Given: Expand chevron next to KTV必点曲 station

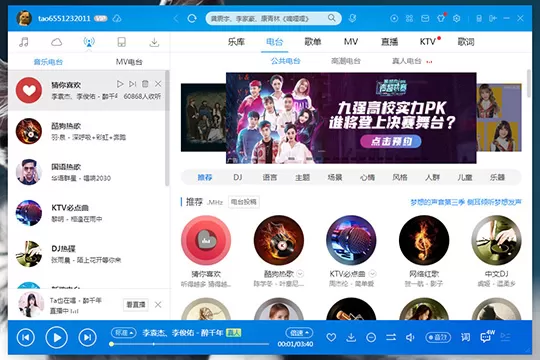Looking at the screenshot, I should pos(372,274).
